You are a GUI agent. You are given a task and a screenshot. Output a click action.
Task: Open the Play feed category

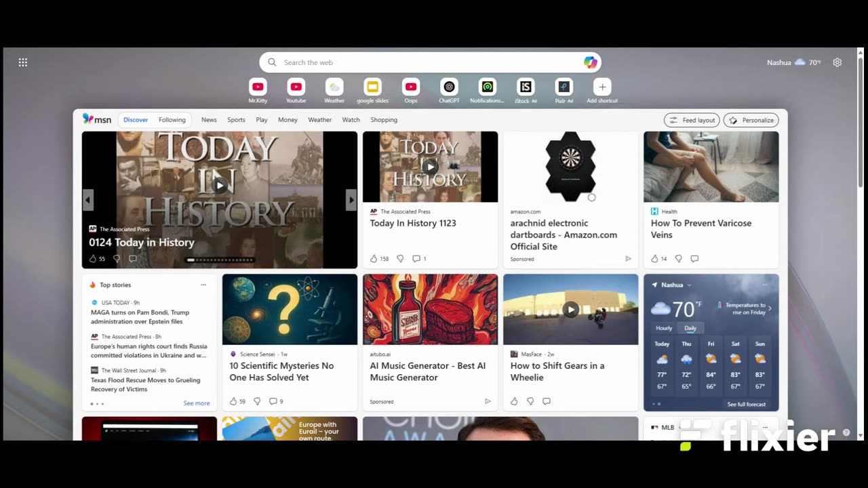coord(262,120)
